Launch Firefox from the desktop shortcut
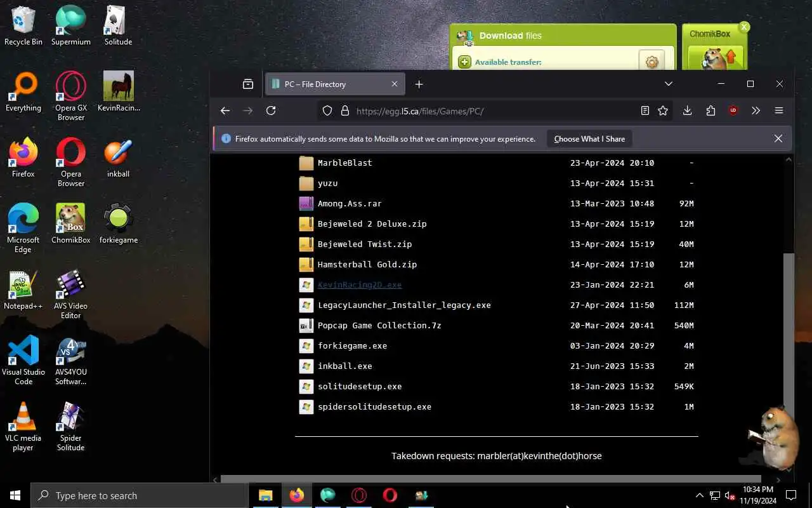This screenshot has width=812, height=508. coord(23,158)
